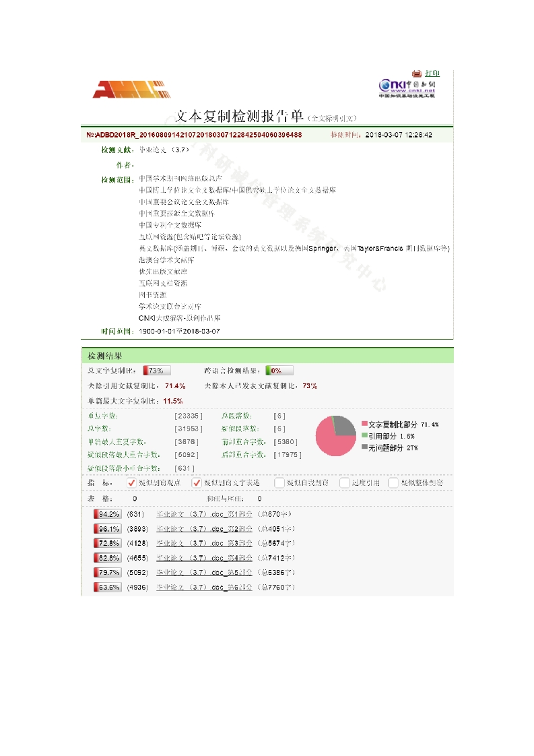Click the copy ratio pie chart
Screen dimensions: 534x756
335,435
